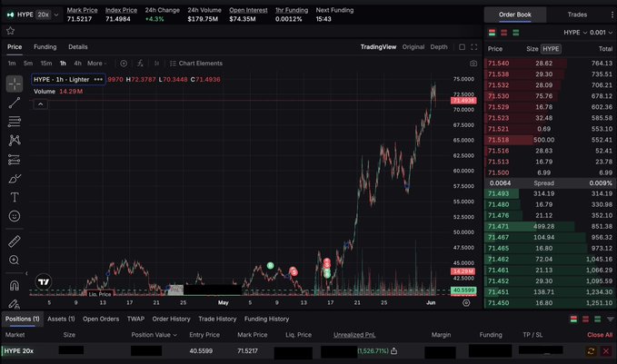Toggle the chart panel layout square icon

462,47
